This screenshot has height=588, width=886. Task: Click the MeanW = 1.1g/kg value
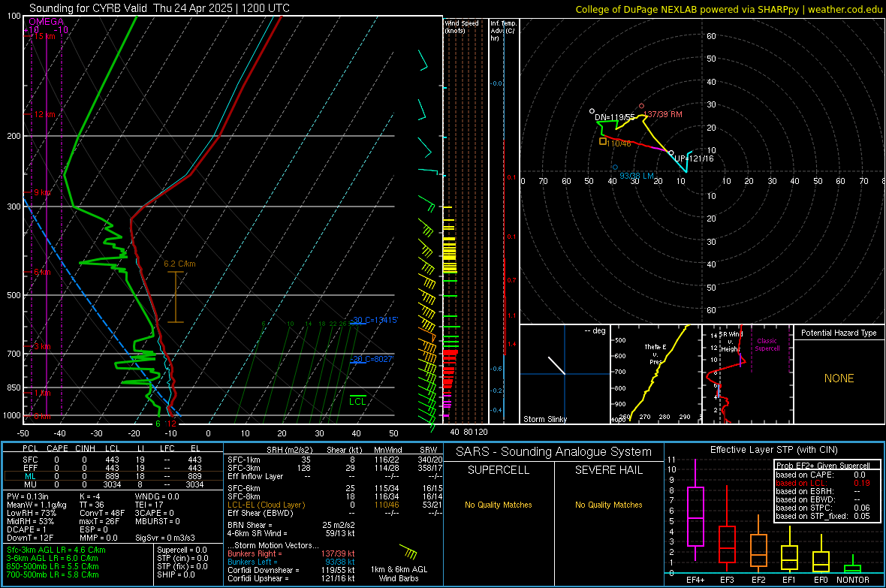click(37, 505)
